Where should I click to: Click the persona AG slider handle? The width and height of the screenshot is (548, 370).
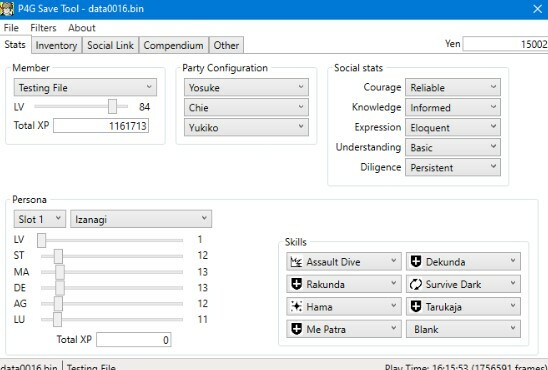click(58, 304)
